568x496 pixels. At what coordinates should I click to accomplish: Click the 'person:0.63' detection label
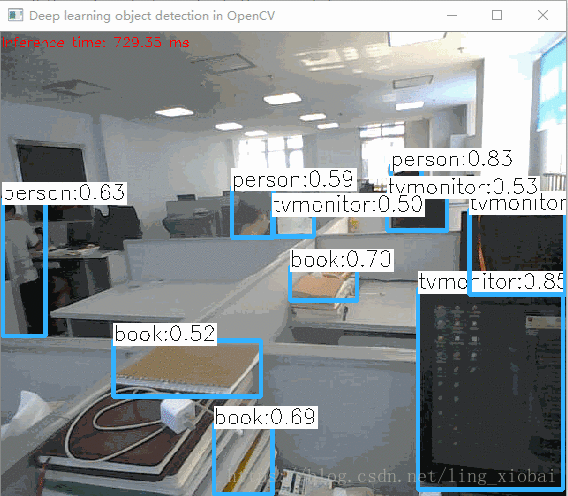[64, 193]
